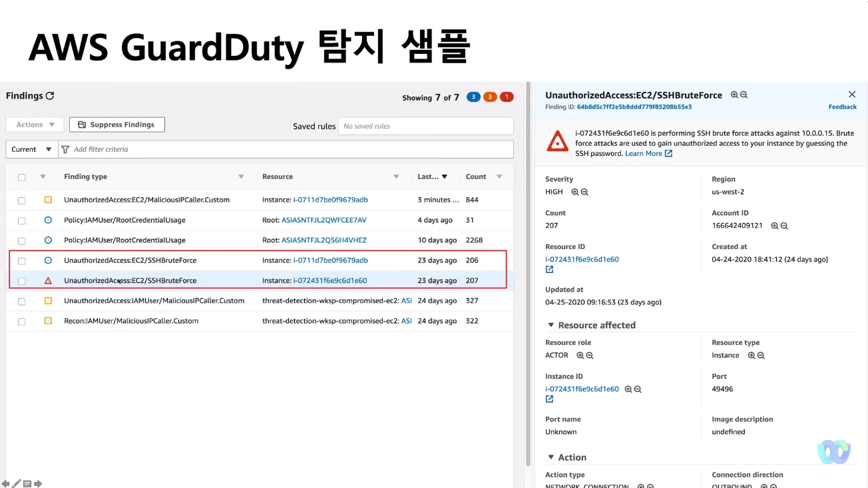Sort by Finding type column arrow
868x488 pixels.
[x=241, y=177]
